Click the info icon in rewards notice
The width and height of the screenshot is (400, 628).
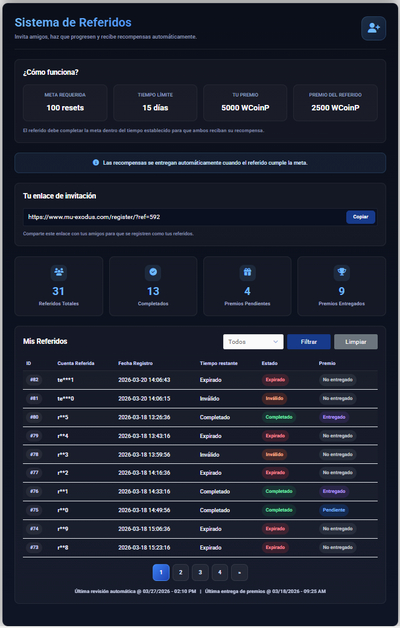click(x=96, y=163)
